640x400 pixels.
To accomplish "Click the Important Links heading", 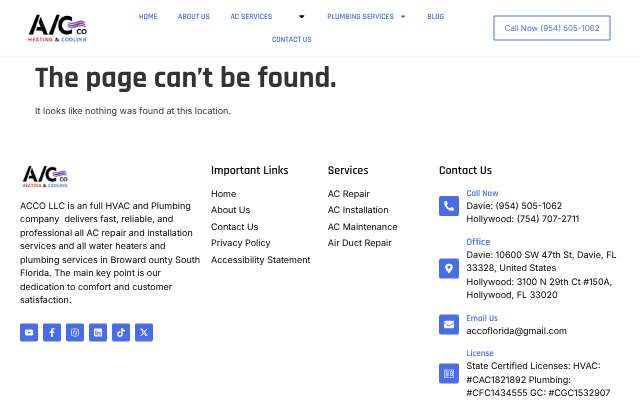I will (249, 170).
